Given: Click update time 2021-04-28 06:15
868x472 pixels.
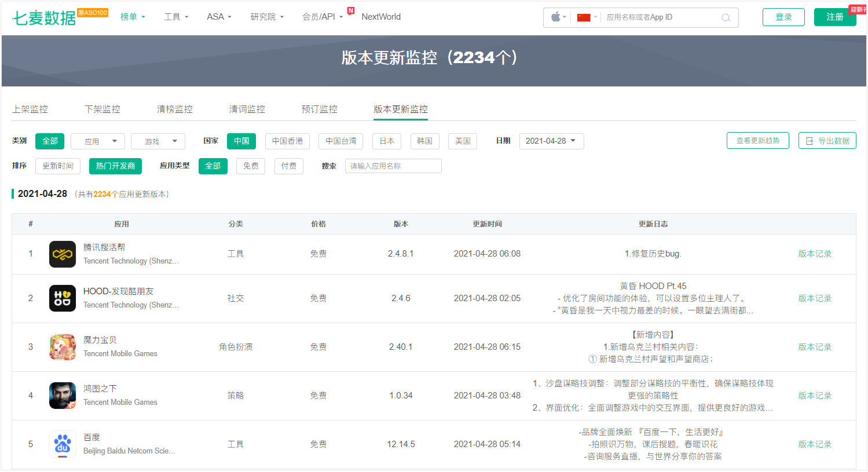Looking at the screenshot, I should click(487, 347).
